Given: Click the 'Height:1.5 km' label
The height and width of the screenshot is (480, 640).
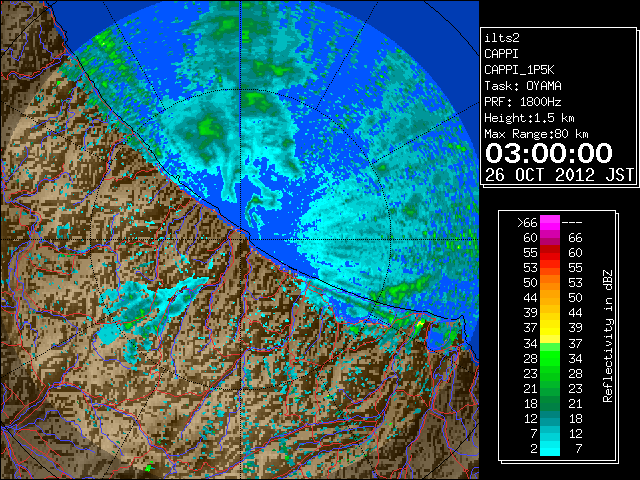Looking at the screenshot, I should 529,118.
